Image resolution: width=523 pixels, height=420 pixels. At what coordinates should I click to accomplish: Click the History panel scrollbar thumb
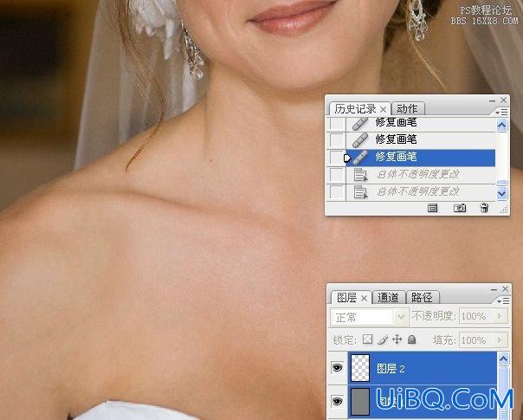click(x=501, y=183)
